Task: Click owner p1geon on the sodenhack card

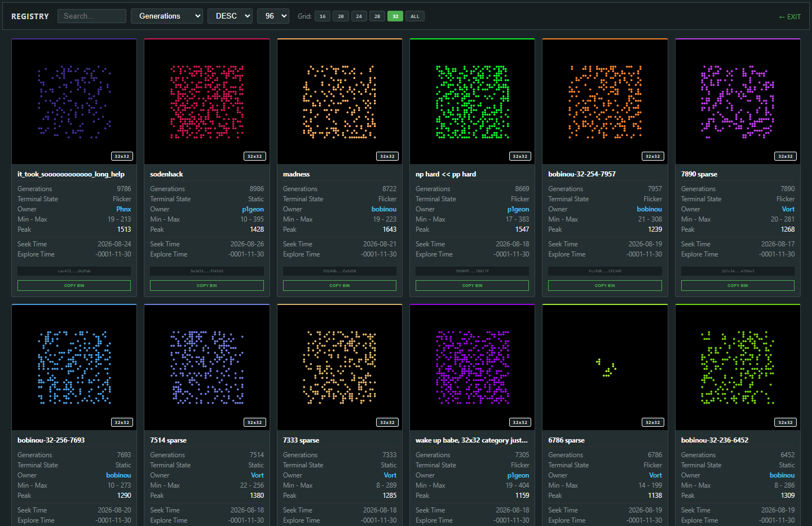Action: pos(253,209)
